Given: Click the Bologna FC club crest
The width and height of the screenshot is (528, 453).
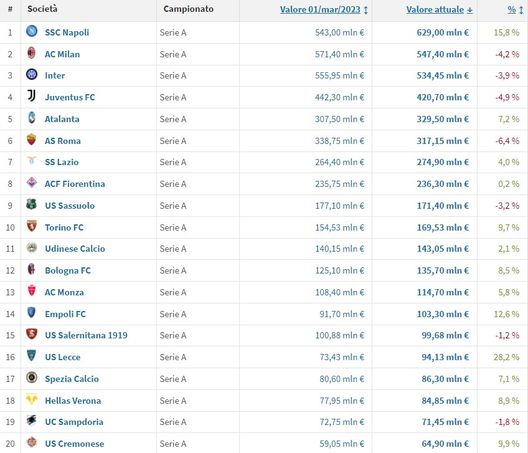Looking at the screenshot, I should tap(31, 269).
